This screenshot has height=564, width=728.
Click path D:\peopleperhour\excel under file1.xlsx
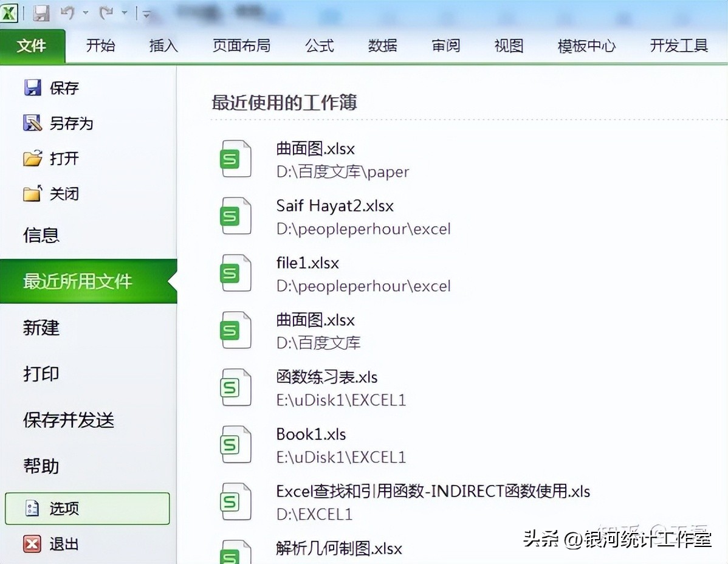pyautogui.click(x=363, y=286)
